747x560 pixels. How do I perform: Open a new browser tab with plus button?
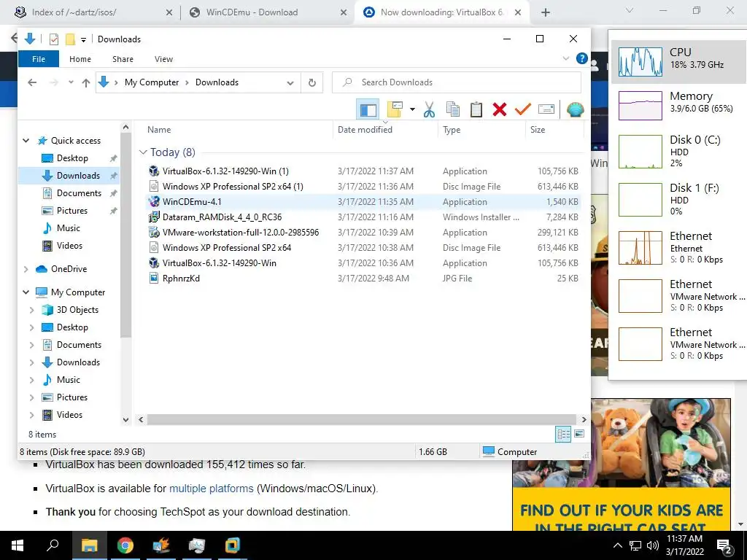[546, 12]
